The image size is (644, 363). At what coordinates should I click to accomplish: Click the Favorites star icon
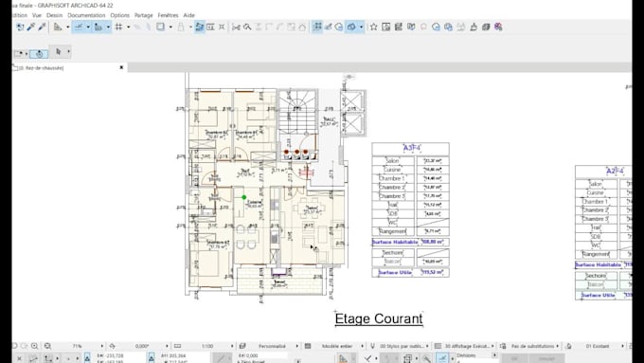pos(373,27)
